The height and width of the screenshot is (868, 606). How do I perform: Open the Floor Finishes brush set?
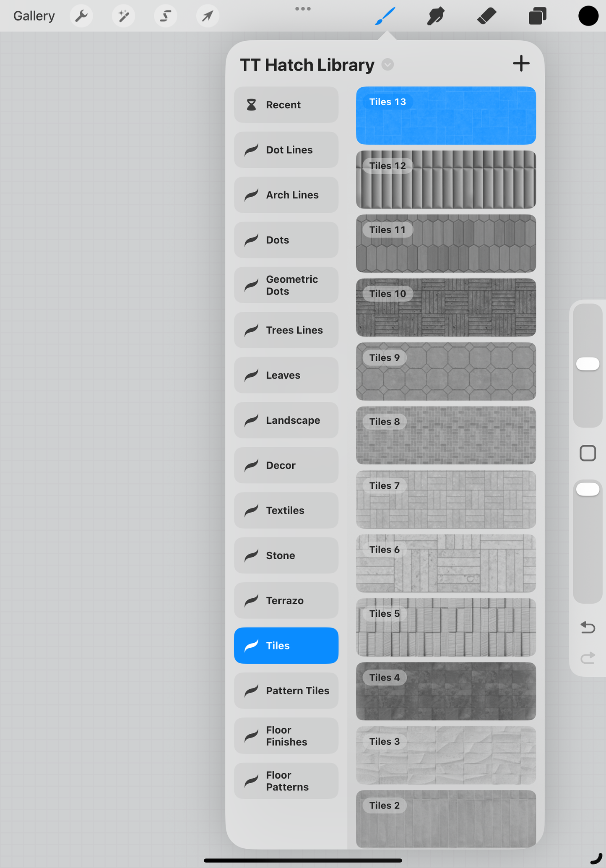[x=286, y=736]
